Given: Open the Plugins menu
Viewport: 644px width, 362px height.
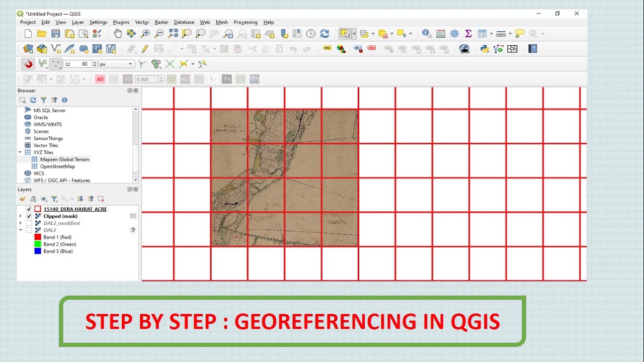Looking at the screenshot, I should 121,22.
